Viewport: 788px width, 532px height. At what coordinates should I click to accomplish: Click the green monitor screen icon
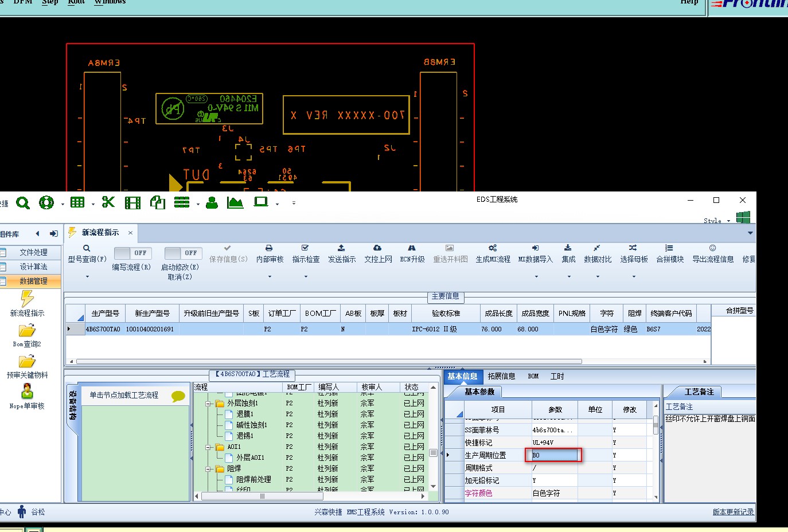pyautogui.click(x=261, y=202)
